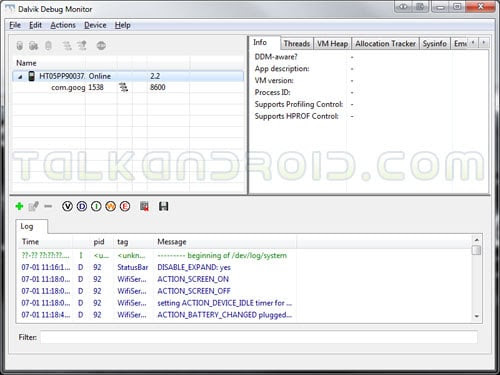The height and width of the screenshot is (375, 500).
Task: Click the log scrollbar up arrow
Action: coord(477,240)
